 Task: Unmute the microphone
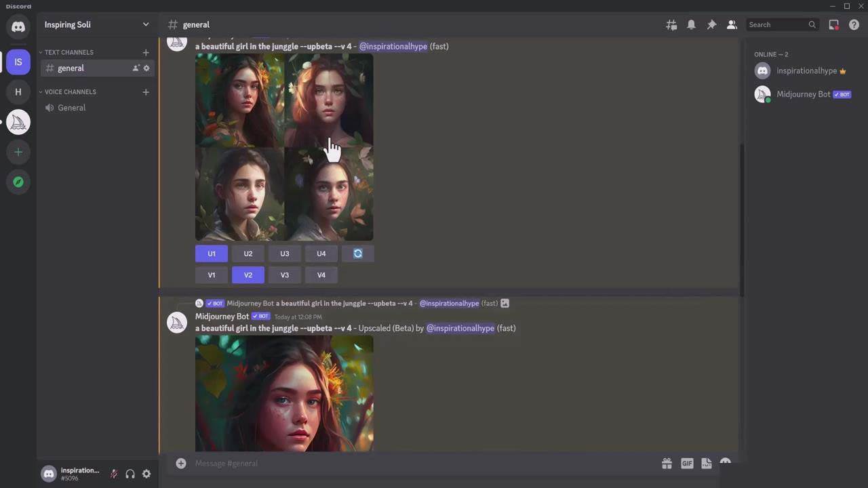[x=114, y=474]
